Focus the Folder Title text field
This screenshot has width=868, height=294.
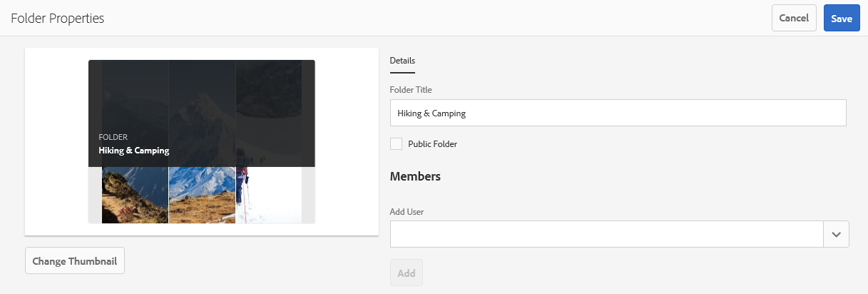pyautogui.click(x=618, y=113)
